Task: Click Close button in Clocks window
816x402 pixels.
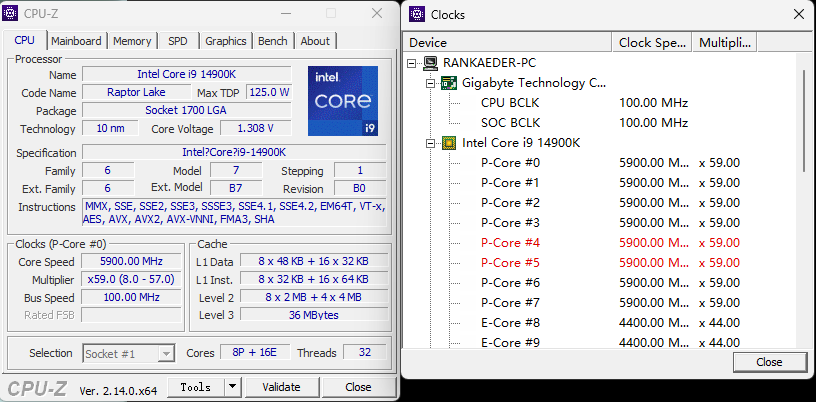Action: (x=769, y=362)
